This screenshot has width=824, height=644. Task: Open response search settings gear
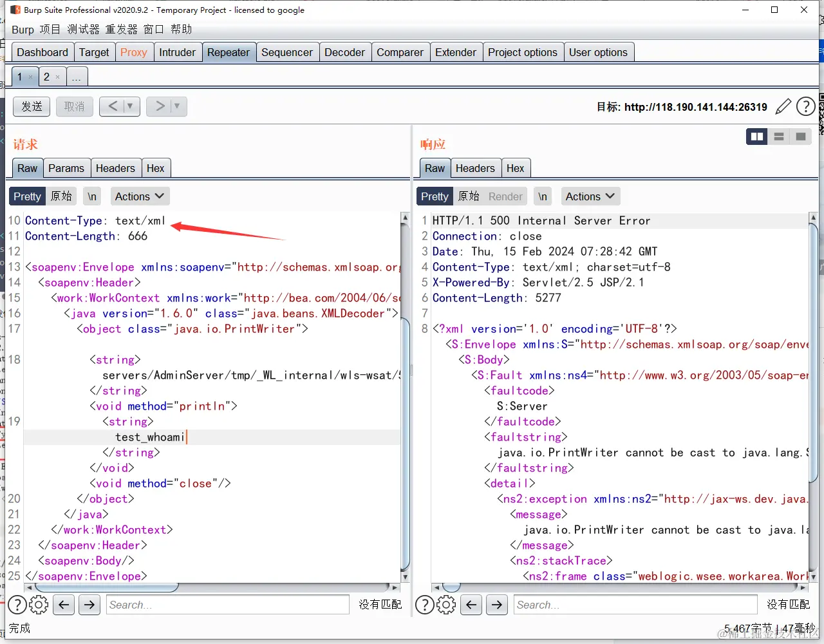[446, 605]
